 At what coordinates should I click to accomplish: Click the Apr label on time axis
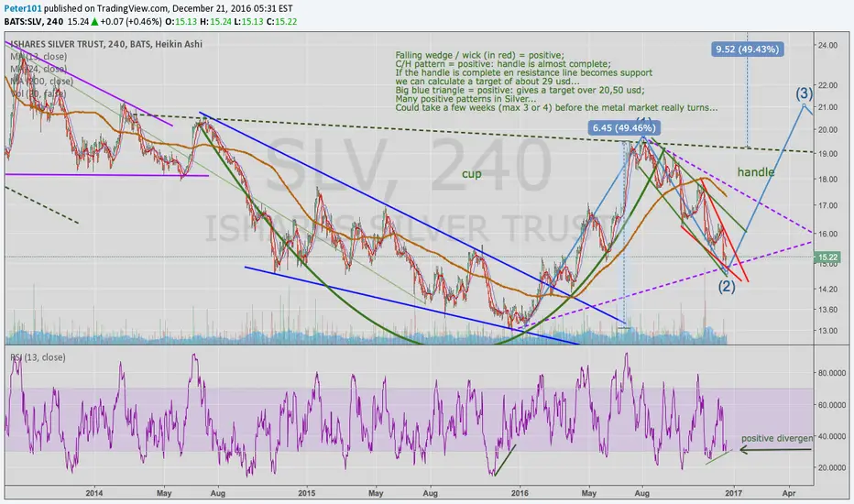point(789,493)
